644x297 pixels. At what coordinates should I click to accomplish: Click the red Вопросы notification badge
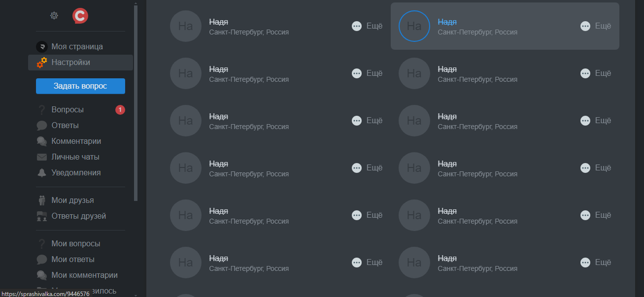[120, 109]
